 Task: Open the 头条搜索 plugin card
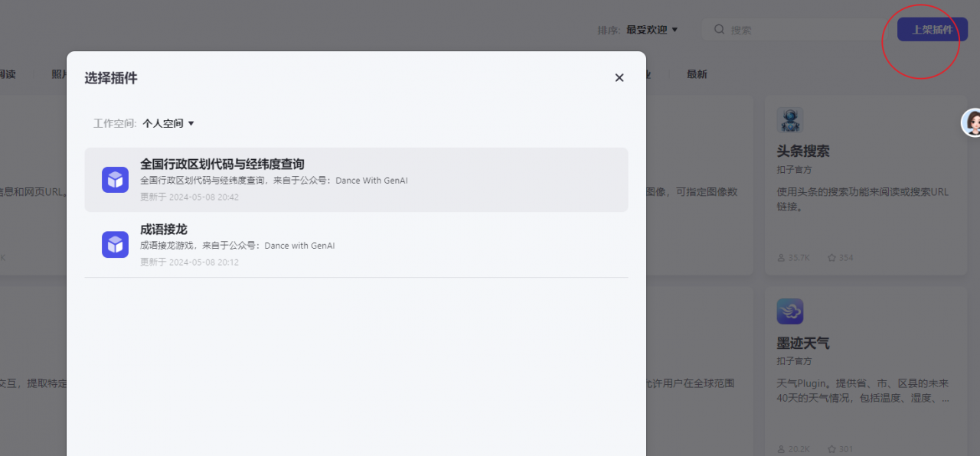(x=866, y=186)
